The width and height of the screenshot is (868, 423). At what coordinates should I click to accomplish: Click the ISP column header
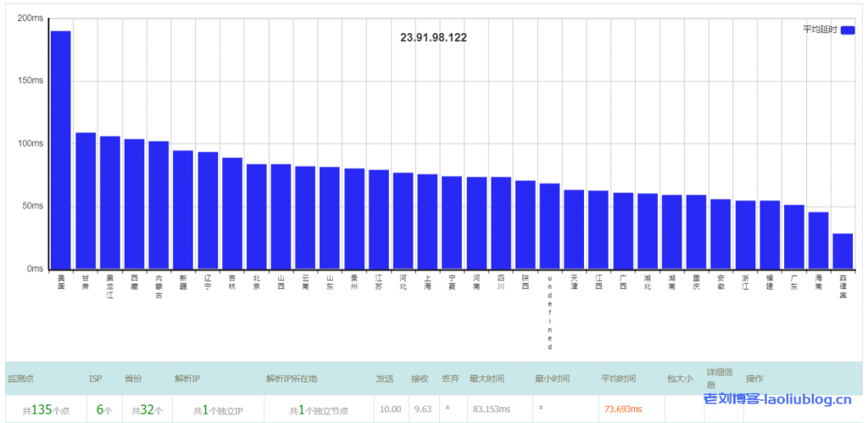point(95,379)
